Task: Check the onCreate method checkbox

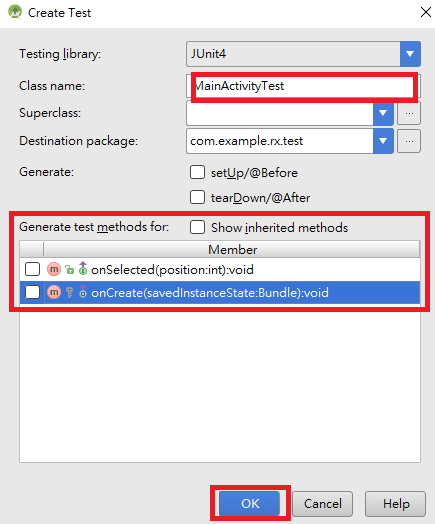Action: tap(32, 292)
